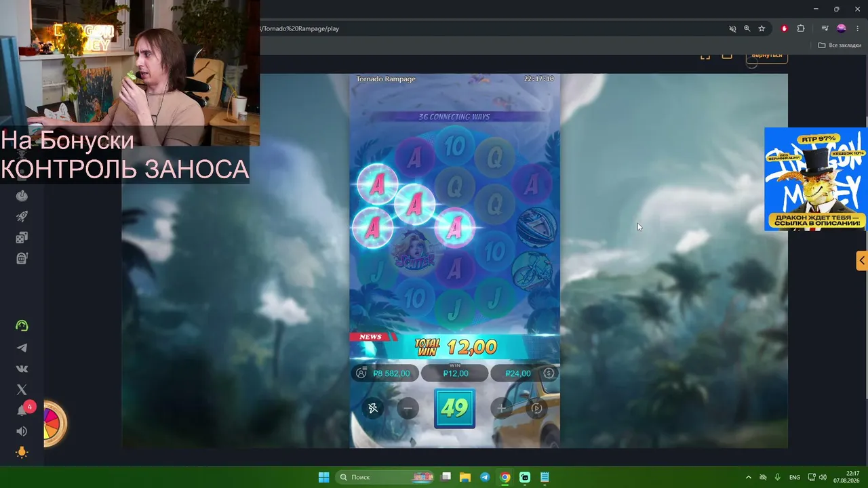This screenshot has width=868, height=488.
Task: Open the Chrome media control icon
Action: [825, 28]
